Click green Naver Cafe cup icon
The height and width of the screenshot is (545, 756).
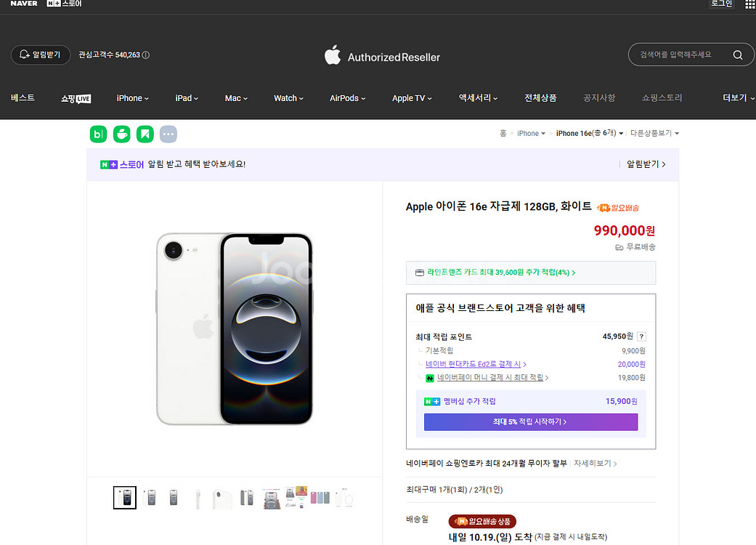point(121,134)
